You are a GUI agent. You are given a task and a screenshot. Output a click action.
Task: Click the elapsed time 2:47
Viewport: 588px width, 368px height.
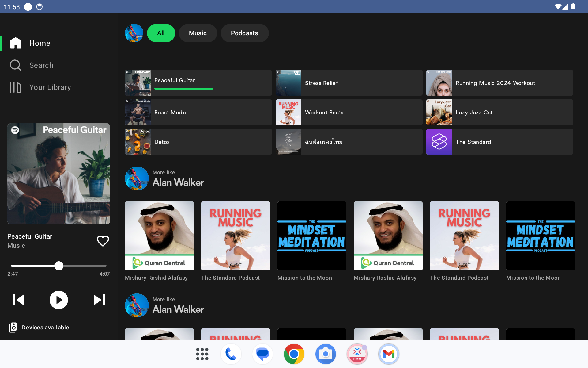[13, 274]
